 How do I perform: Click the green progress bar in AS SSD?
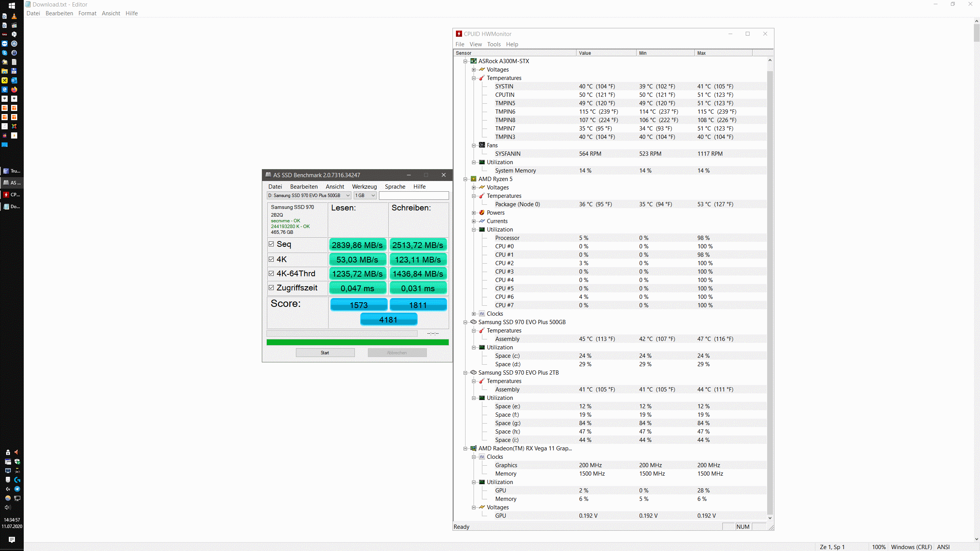[x=358, y=342]
